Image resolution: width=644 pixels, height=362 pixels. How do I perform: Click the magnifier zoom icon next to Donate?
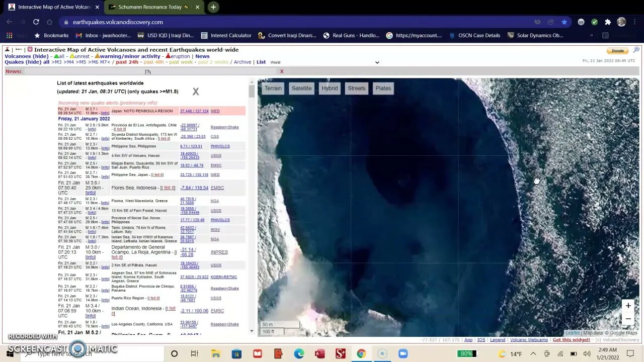point(636,50)
